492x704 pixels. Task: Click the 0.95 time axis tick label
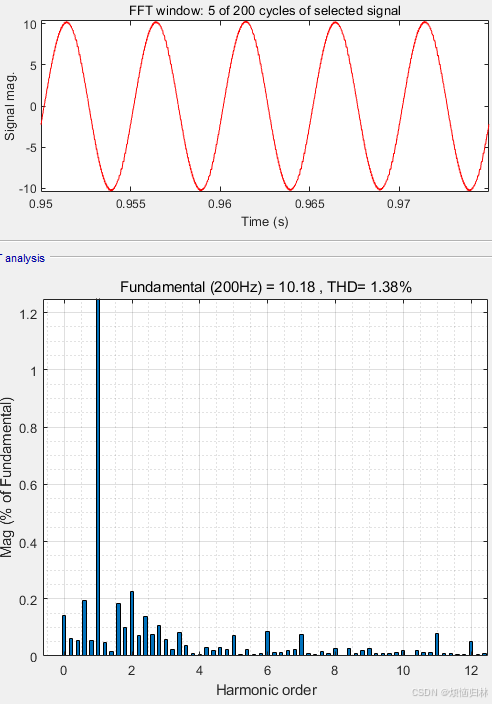point(41,204)
